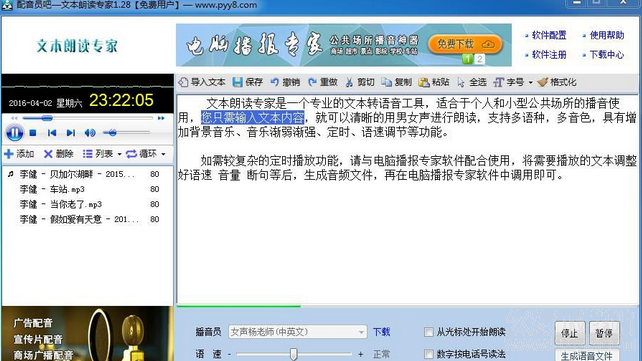Open the 循环 loop mode dropdown
The image size is (642, 361).
(x=146, y=154)
